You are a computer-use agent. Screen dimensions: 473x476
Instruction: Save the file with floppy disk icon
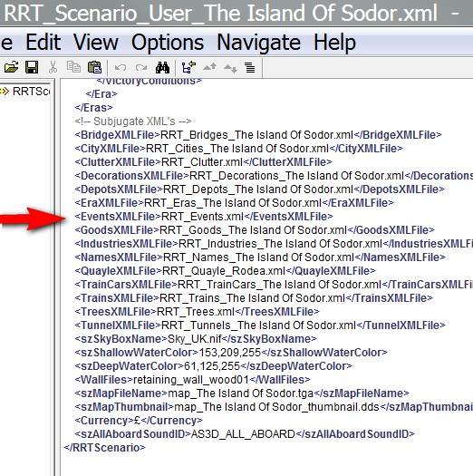pyautogui.click(x=32, y=67)
